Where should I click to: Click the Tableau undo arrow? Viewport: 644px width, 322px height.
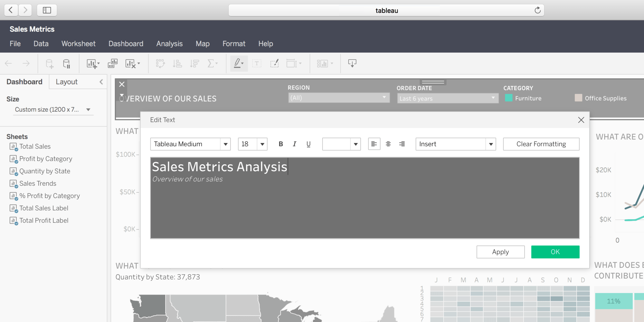[8, 63]
